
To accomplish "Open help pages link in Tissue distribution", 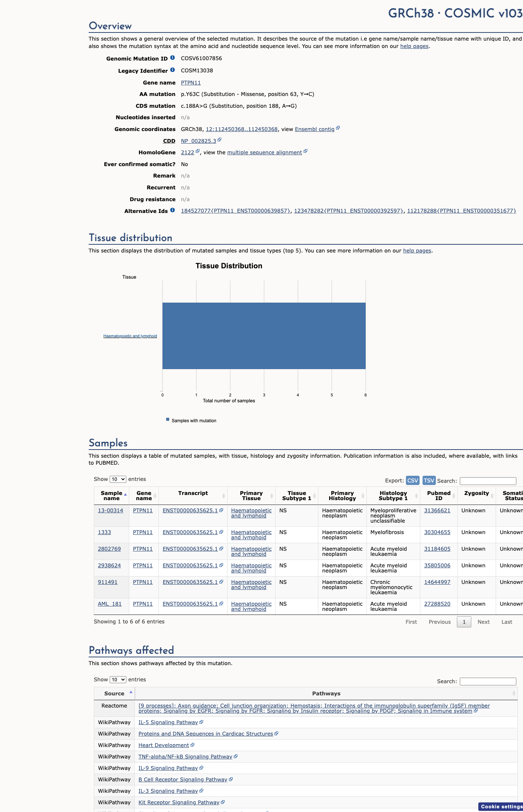I will pyautogui.click(x=417, y=251).
